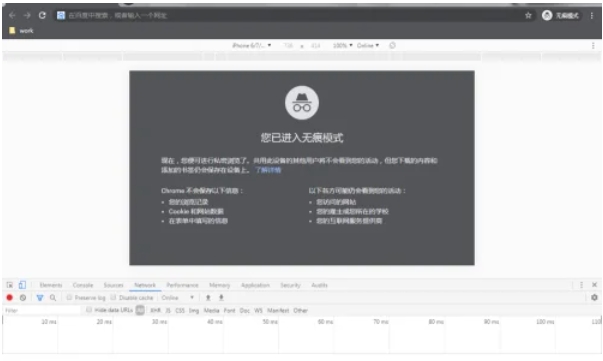Click the clear network log icon
Viewport: 603px width, 361px height.
tap(23, 298)
